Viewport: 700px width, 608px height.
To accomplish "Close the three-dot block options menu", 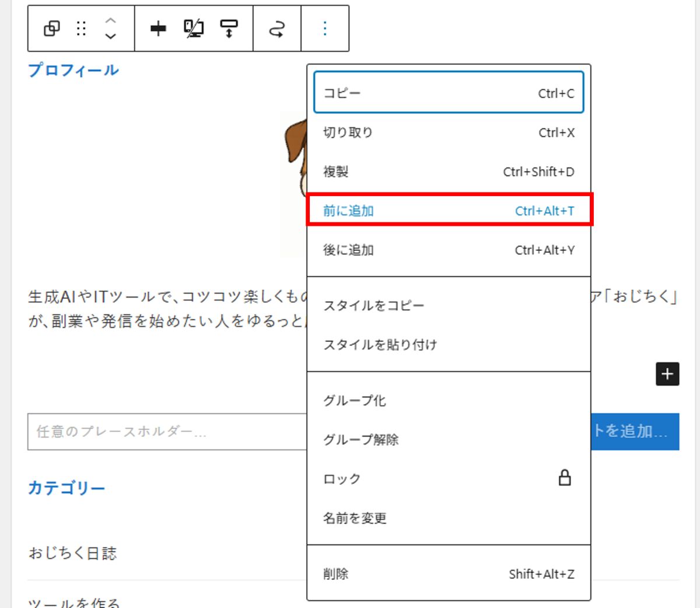I will tap(325, 29).
